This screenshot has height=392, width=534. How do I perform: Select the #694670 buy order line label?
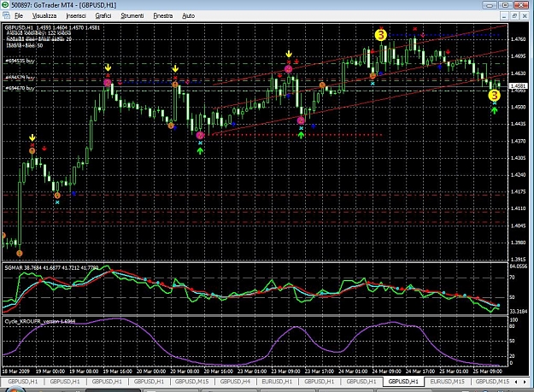[x=20, y=88]
